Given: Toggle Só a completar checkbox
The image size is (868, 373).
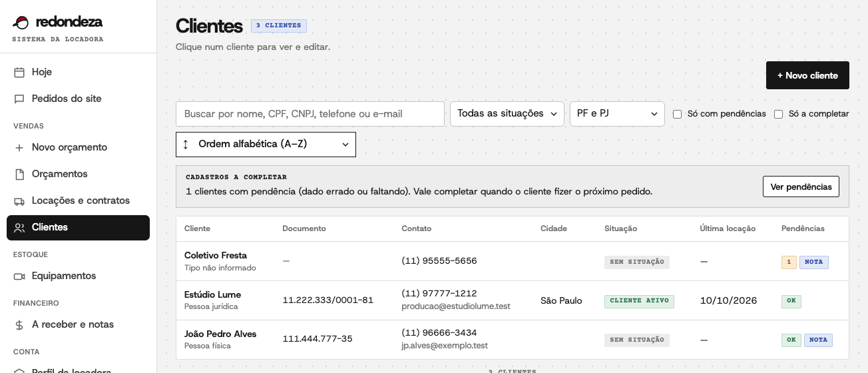Looking at the screenshot, I should click(778, 114).
